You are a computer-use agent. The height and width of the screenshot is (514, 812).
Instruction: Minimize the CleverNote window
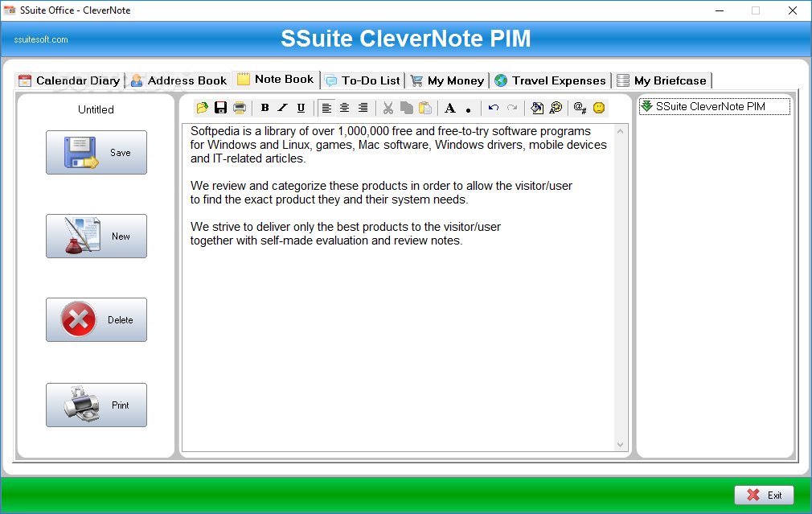[x=720, y=10]
